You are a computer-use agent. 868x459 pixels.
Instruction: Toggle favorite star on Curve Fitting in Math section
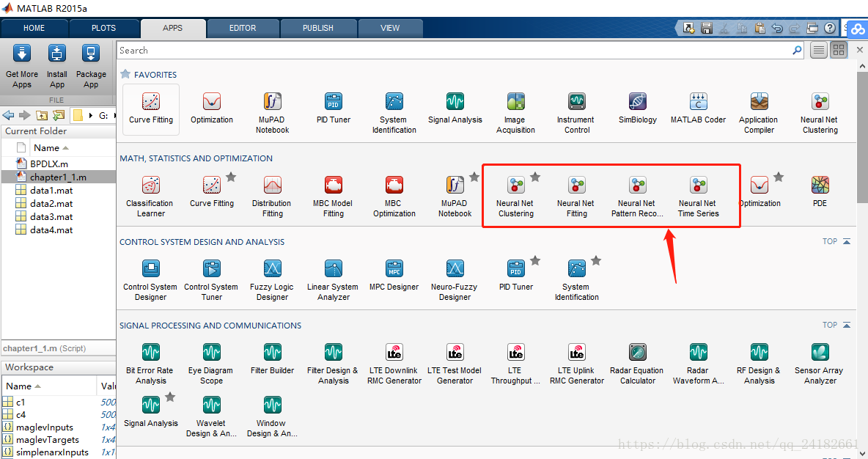(x=231, y=177)
